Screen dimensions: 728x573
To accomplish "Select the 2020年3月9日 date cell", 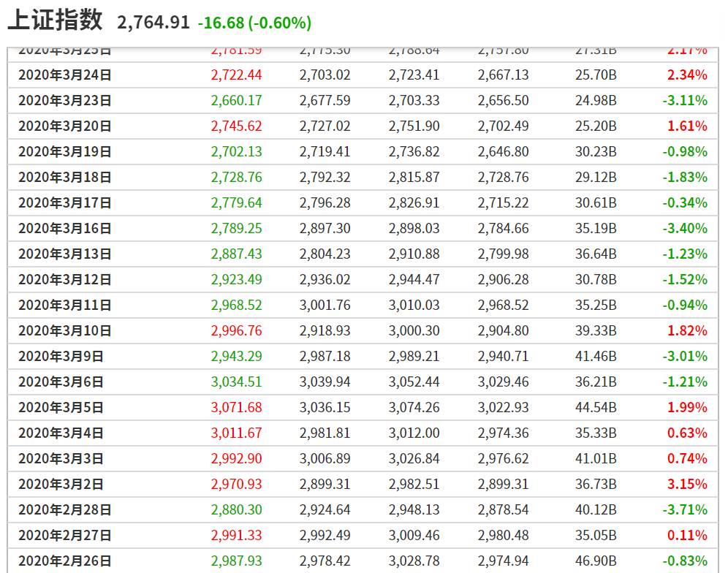I will point(61,356).
